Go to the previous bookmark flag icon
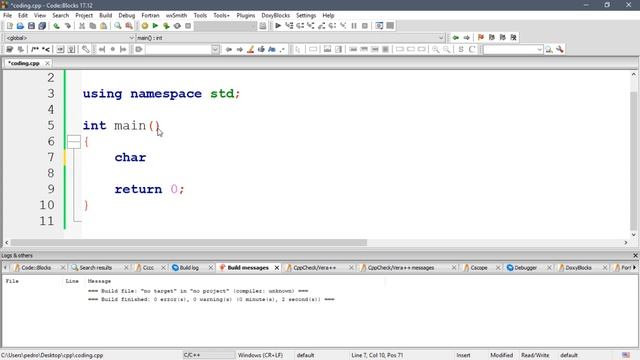Screen dimensions: 640x360 click(x=492, y=38)
